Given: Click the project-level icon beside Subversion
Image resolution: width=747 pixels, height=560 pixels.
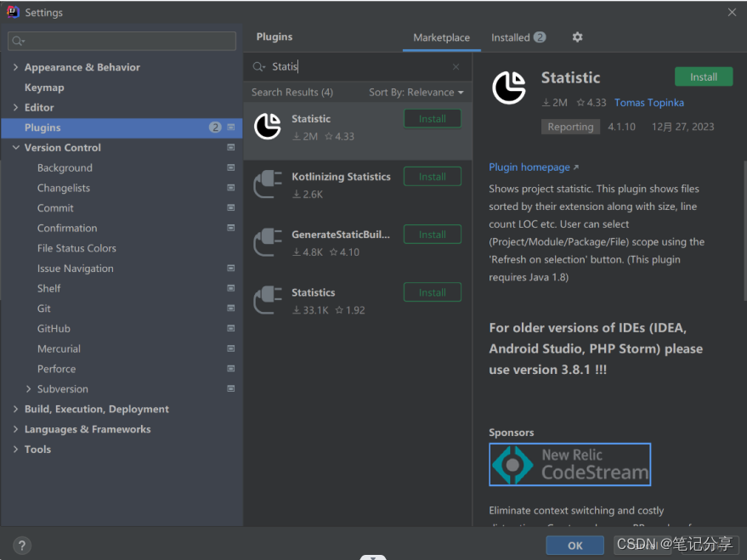Looking at the screenshot, I should [x=231, y=388].
